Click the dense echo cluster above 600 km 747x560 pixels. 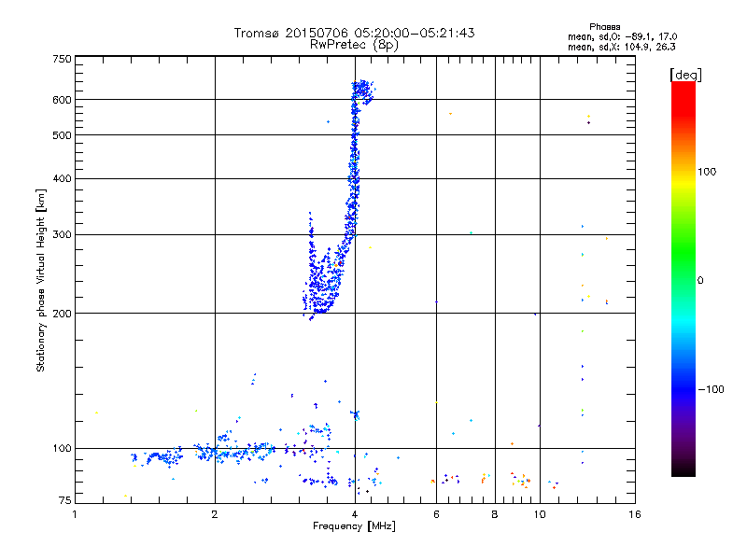coord(363,91)
